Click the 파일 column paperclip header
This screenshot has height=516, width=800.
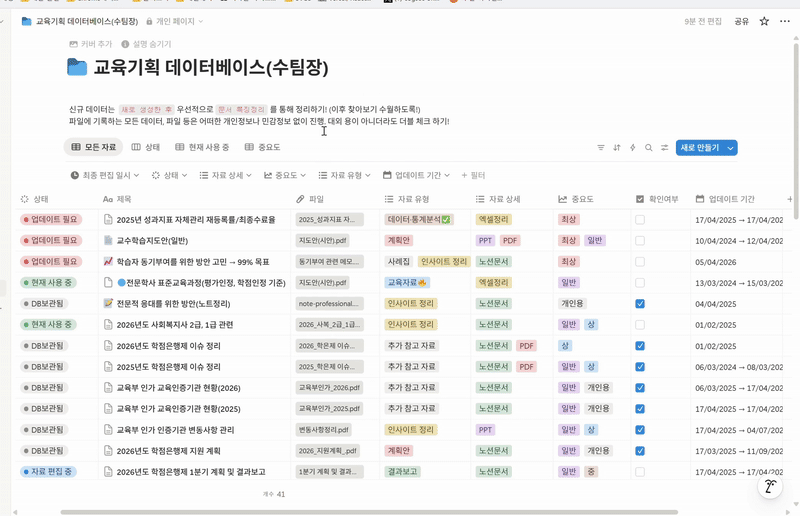[x=310, y=199]
